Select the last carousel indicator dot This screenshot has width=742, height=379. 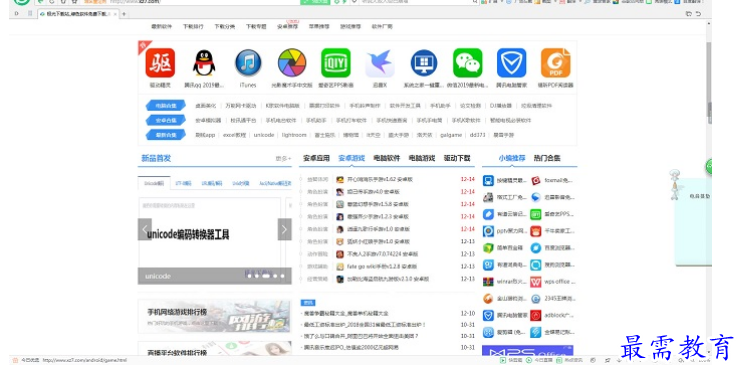pyautogui.click(x=283, y=276)
